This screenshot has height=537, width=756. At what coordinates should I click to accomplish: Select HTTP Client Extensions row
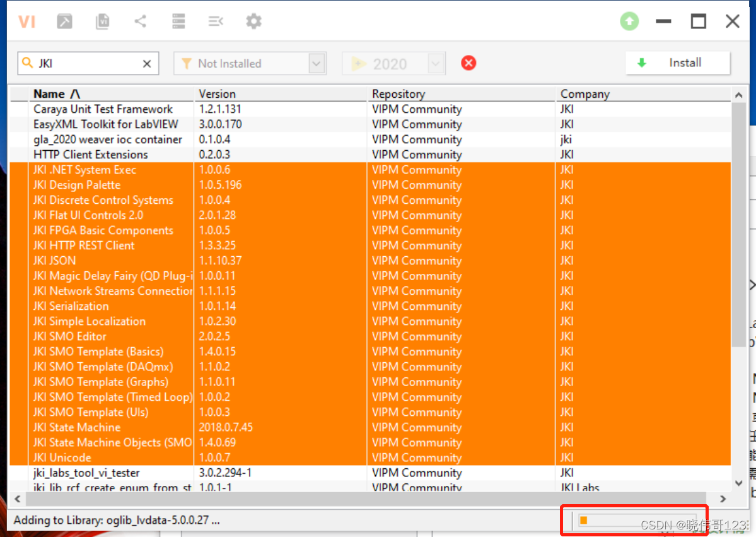pos(370,155)
